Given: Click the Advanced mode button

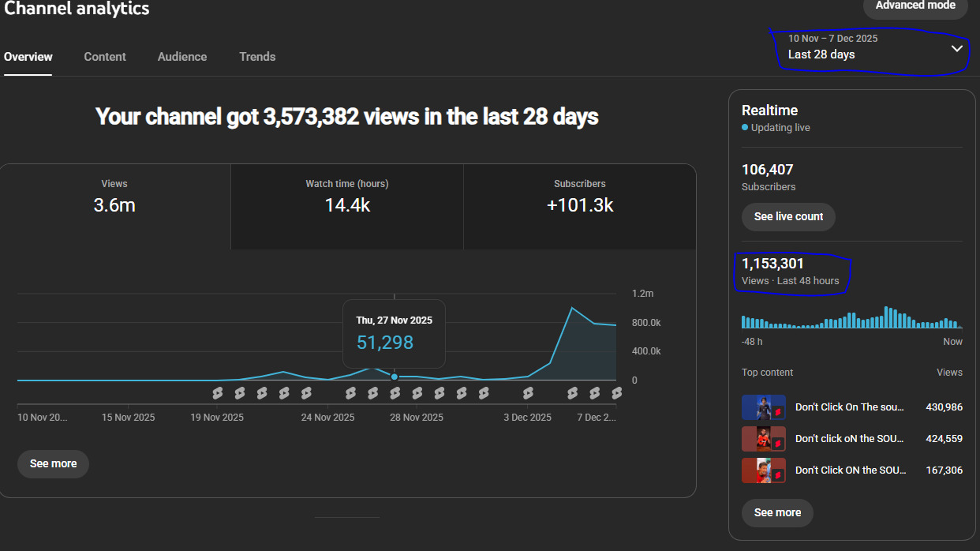Looking at the screenshot, I should pyautogui.click(x=915, y=6).
